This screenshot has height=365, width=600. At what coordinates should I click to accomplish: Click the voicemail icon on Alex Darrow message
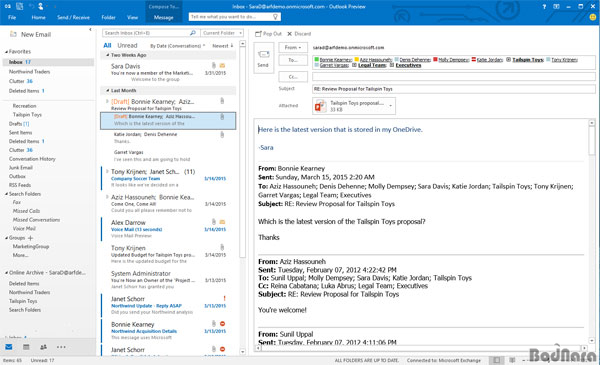[x=222, y=222]
